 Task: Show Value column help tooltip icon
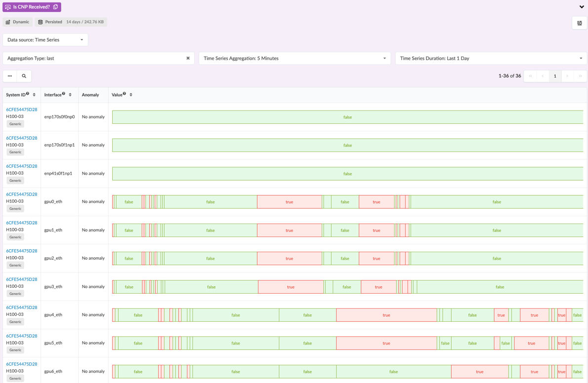coord(124,94)
